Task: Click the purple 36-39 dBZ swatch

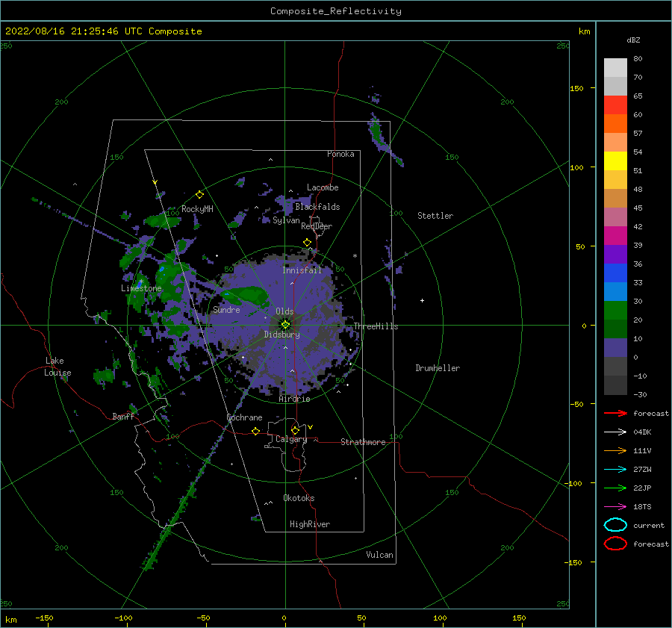Action: click(615, 254)
